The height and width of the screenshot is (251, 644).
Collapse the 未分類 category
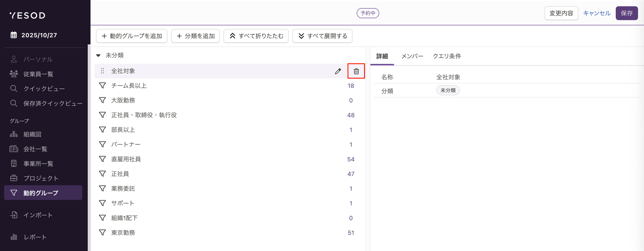coord(98,55)
